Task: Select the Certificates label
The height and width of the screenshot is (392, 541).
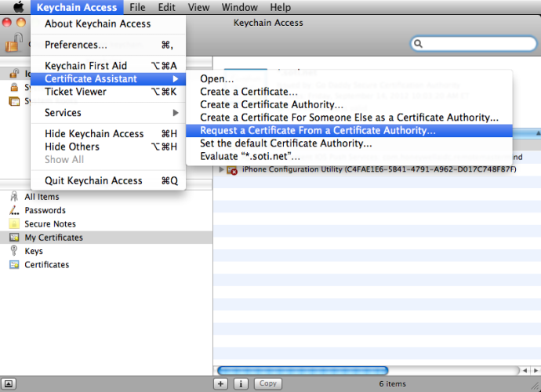Action: tap(46, 265)
